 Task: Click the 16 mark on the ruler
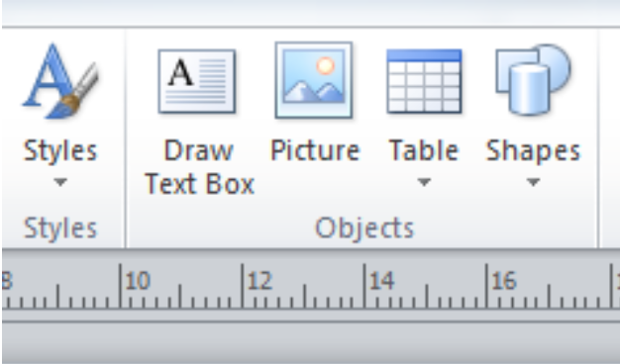[504, 281]
